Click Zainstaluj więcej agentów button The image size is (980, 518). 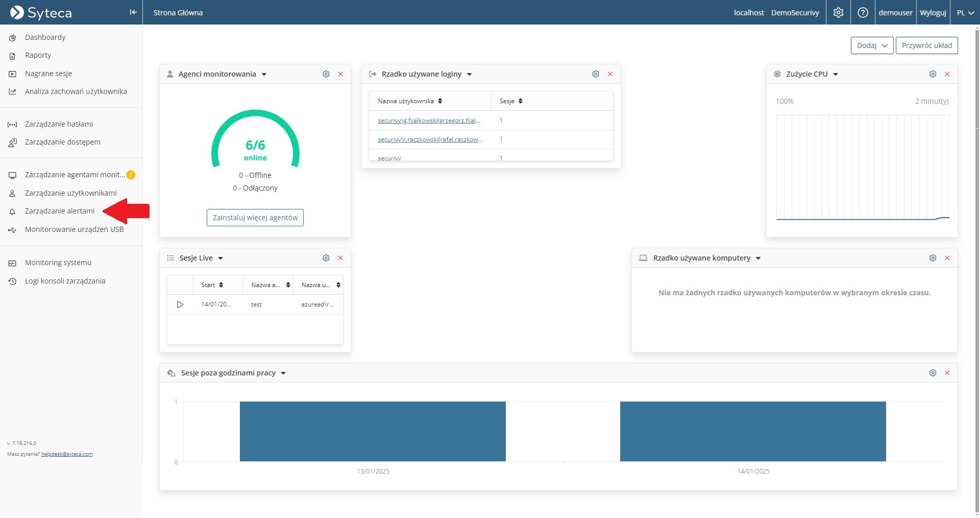(255, 218)
